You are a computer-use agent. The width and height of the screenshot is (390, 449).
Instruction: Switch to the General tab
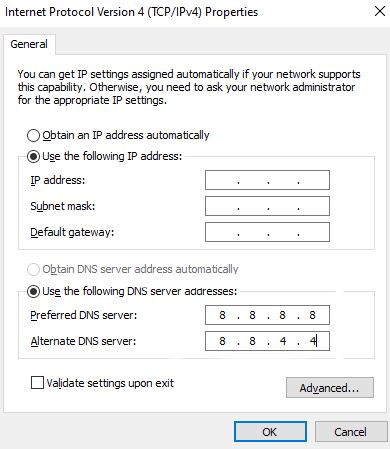tap(29, 44)
